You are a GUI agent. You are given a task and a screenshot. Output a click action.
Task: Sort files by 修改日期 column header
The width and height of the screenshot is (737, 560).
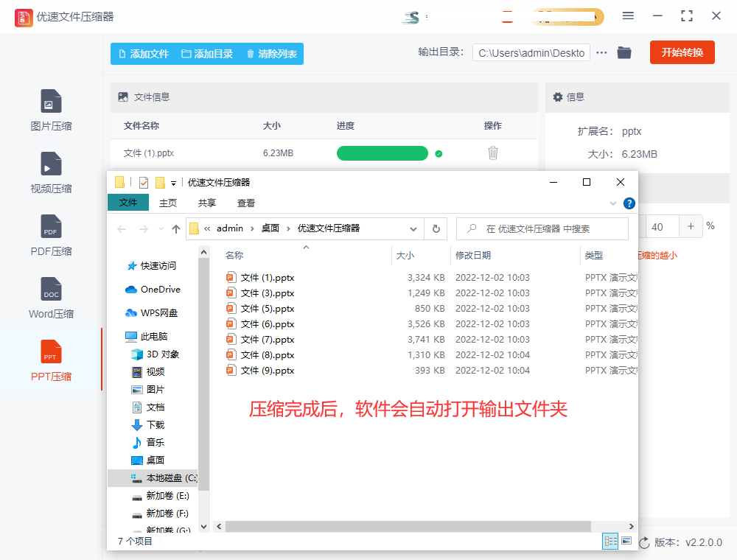(x=473, y=255)
